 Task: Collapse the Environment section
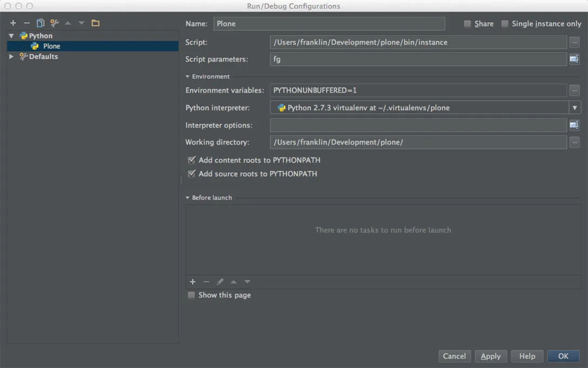click(188, 76)
